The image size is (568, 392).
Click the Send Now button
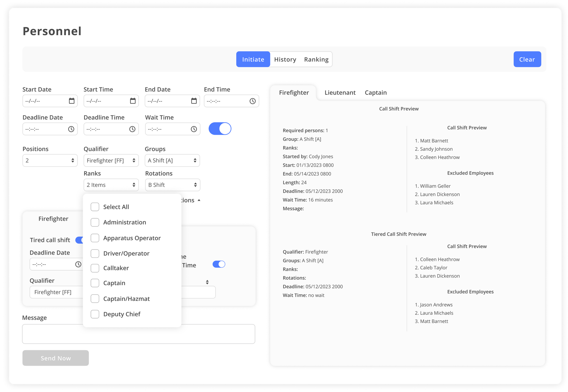click(55, 358)
